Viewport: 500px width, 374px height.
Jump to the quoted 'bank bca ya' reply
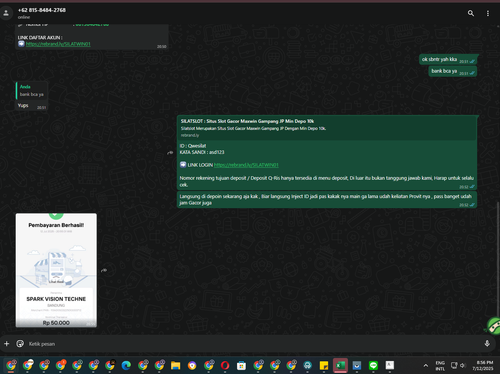(32, 91)
